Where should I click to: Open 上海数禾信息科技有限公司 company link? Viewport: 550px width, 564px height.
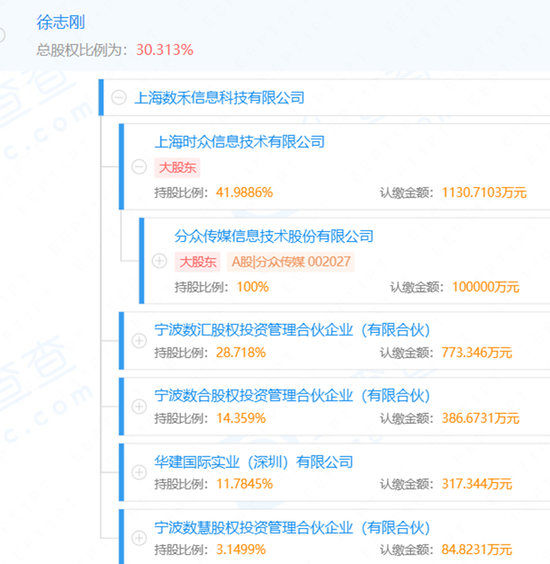219,98
